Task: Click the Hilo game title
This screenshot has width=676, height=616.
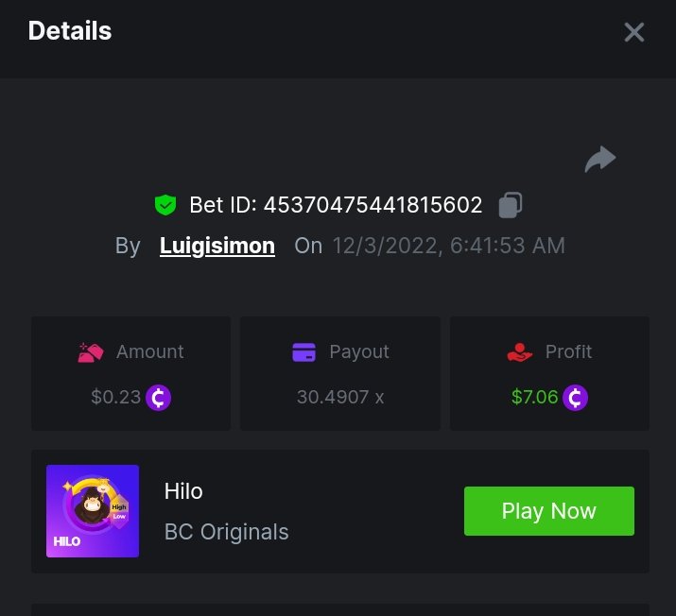Action: click(183, 491)
